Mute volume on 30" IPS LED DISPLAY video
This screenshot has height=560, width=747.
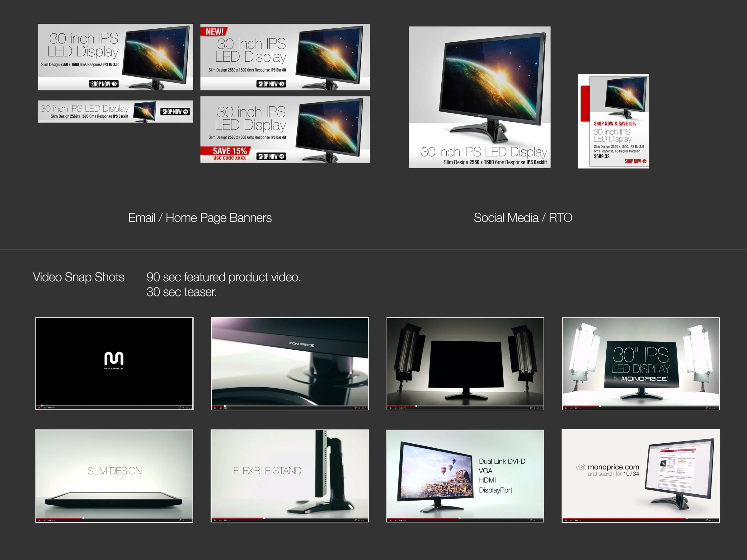pos(571,408)
